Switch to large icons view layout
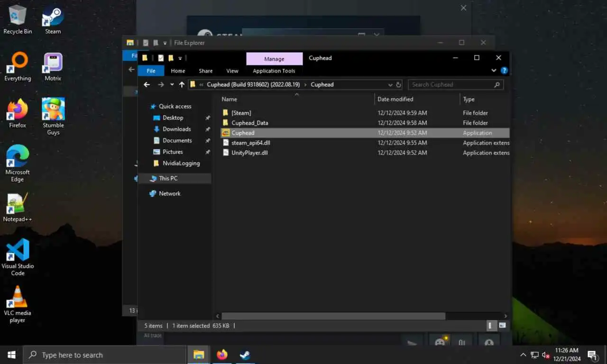 click(502, 326)
